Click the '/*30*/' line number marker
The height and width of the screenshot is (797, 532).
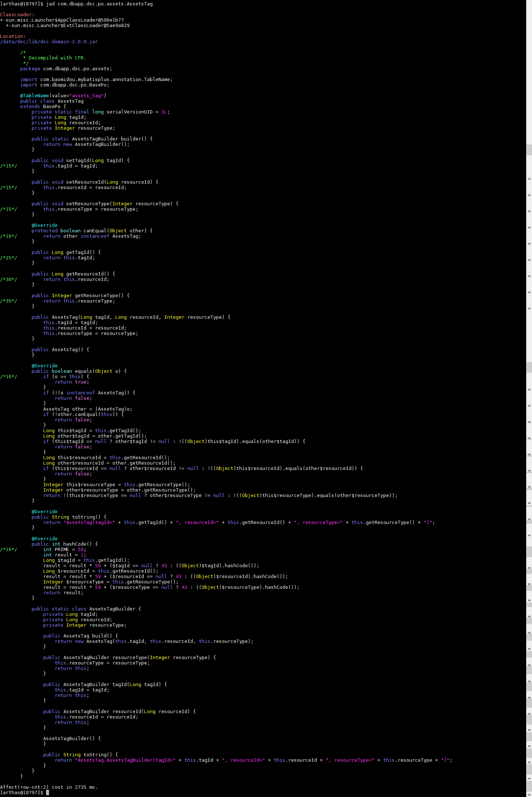tap(9, 279)
